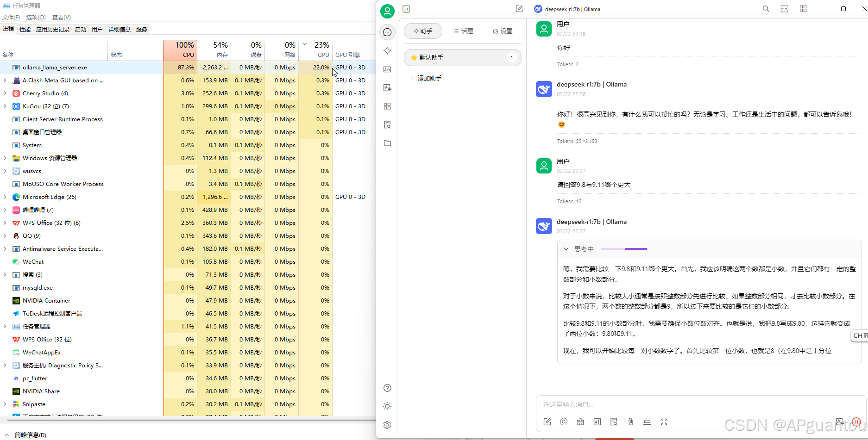Open the 选项(O) menu in Task Manager
Viewport: 868px width, 440px height.
tap(36, 18)
